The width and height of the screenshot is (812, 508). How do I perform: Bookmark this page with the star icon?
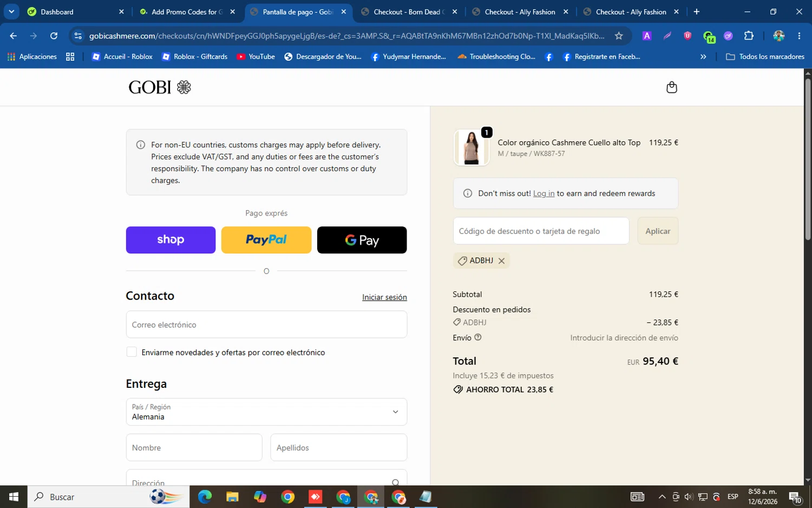pos(619,36)
